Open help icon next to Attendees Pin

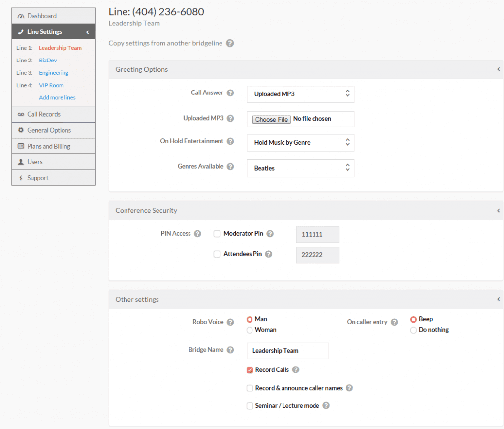click(x=269, y=254)
